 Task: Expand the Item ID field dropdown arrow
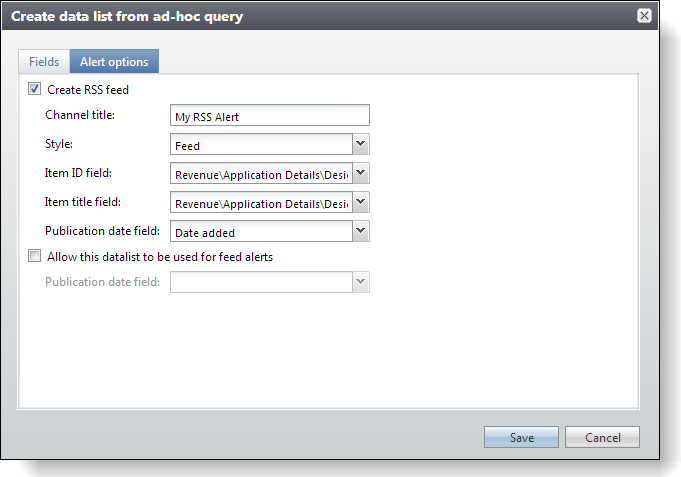(x=361, y=174)
